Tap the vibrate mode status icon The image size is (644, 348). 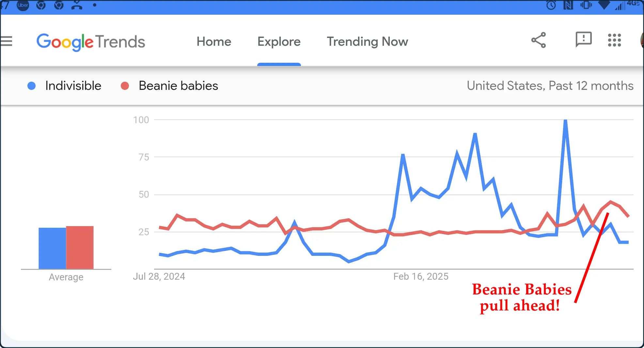click(x=586, y=5)
